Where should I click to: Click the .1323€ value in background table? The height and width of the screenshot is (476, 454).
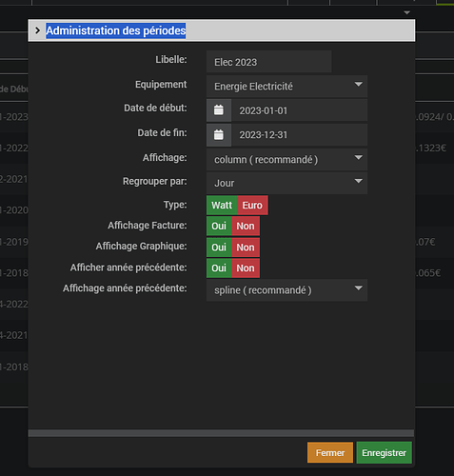click(431, 148)
